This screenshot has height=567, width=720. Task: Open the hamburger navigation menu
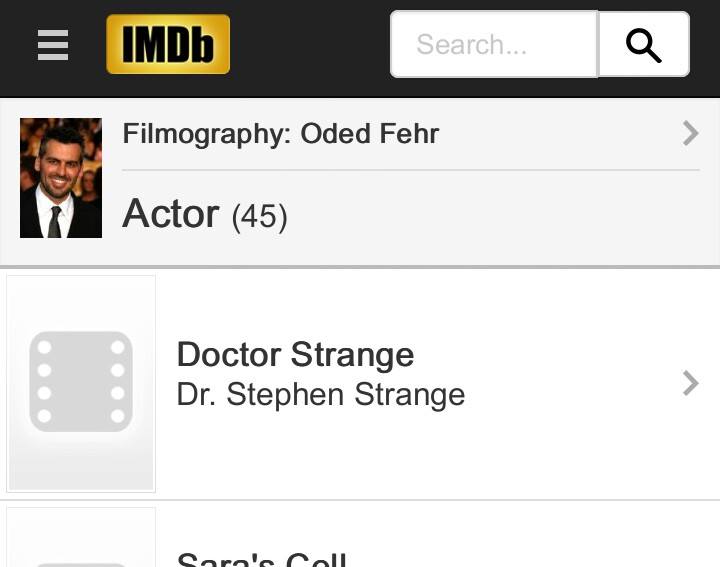click(x=53, y=45)
